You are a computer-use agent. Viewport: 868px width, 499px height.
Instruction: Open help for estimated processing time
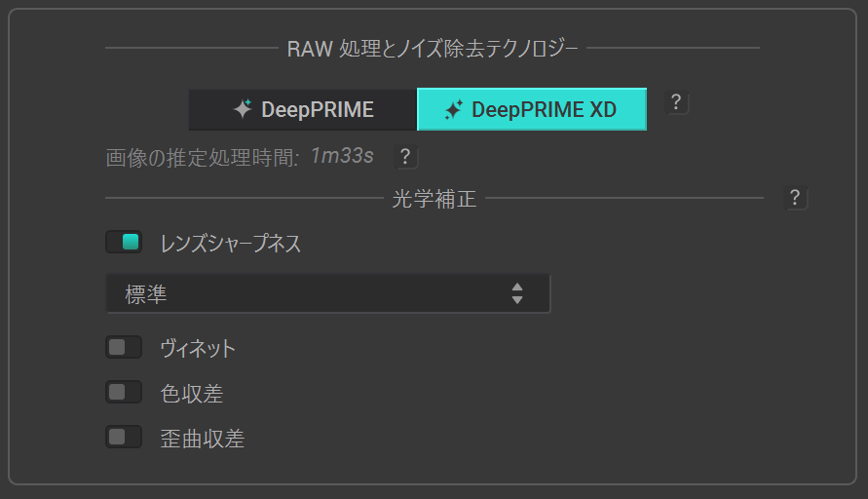pos(406,157)
